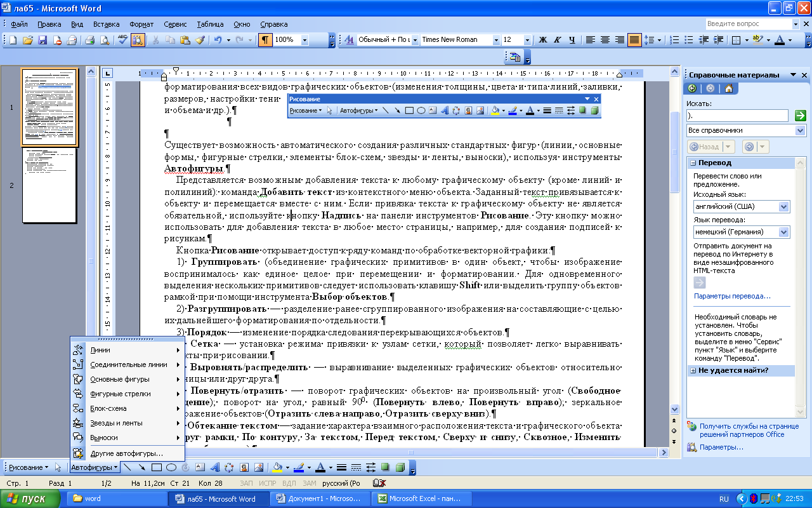
Task: Toggle the ¶ nonprinting characters button
Action: tap(265, 39)
